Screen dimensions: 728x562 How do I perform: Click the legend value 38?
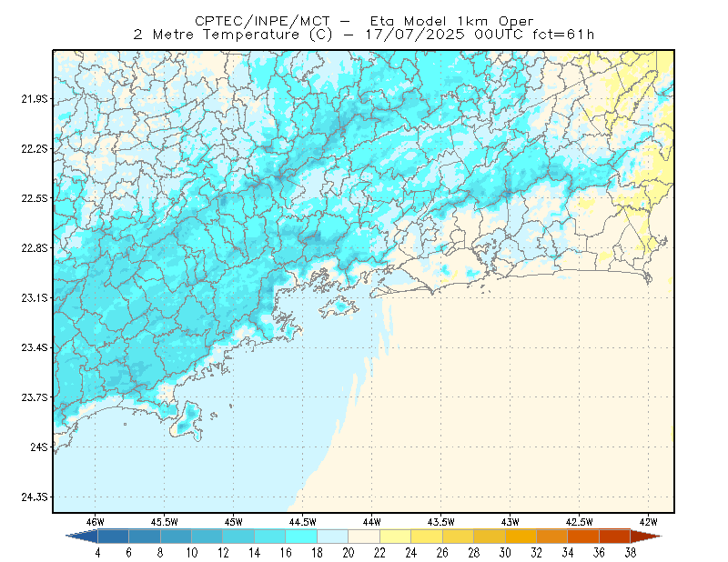pyautogui.click(x=630, y=553)
